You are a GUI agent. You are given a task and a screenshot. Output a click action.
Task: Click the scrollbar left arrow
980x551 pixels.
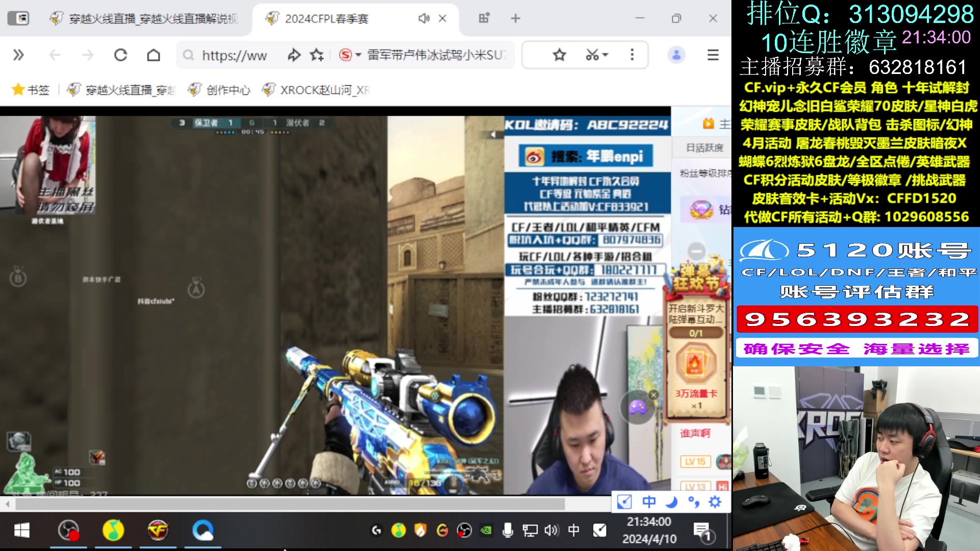point(7,505)
